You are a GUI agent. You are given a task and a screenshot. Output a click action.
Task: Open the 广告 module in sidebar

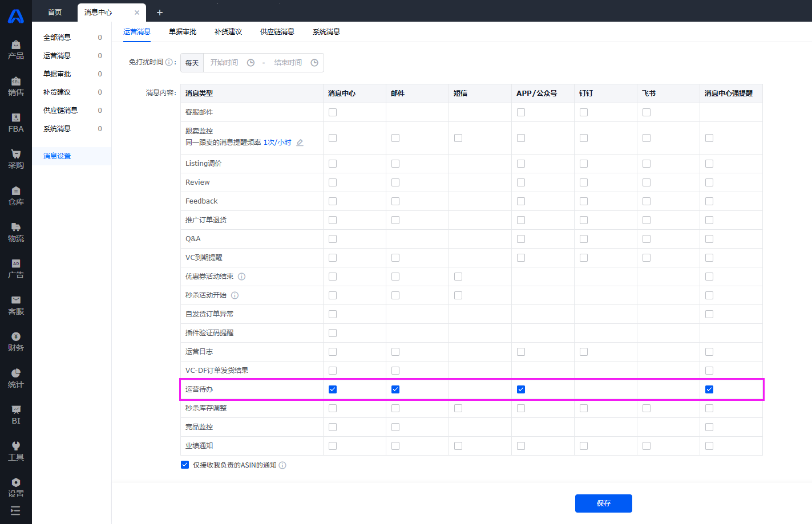(16, 269)
